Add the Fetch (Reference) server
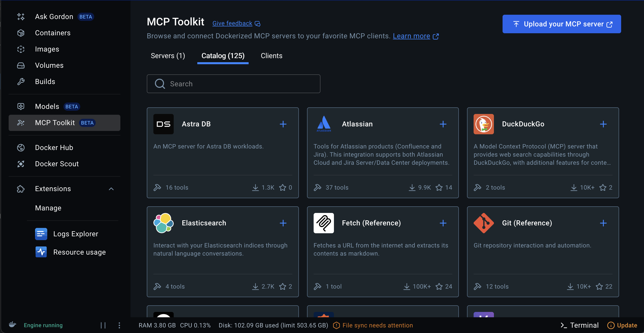The image size is (644, 333). coord(443,223)
